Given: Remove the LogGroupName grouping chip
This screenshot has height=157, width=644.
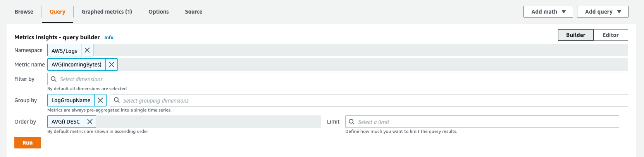Looking at the screenshot, I should 100,100.
